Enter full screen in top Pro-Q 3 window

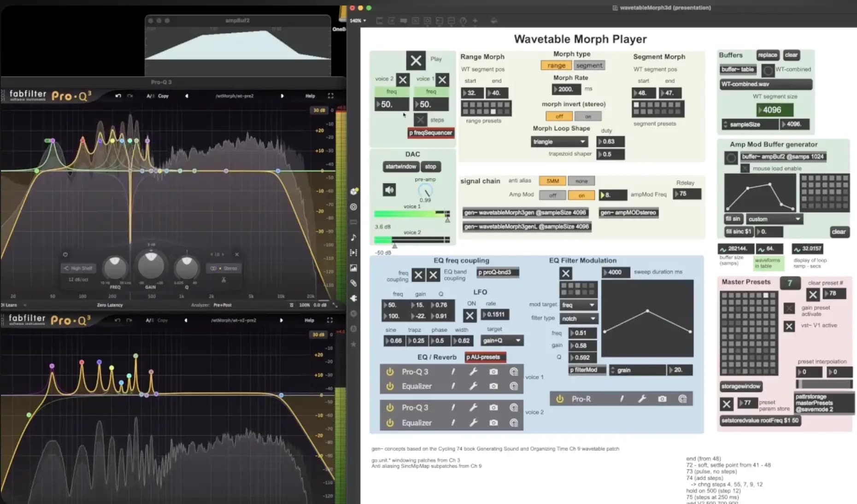tap(330, 96)
